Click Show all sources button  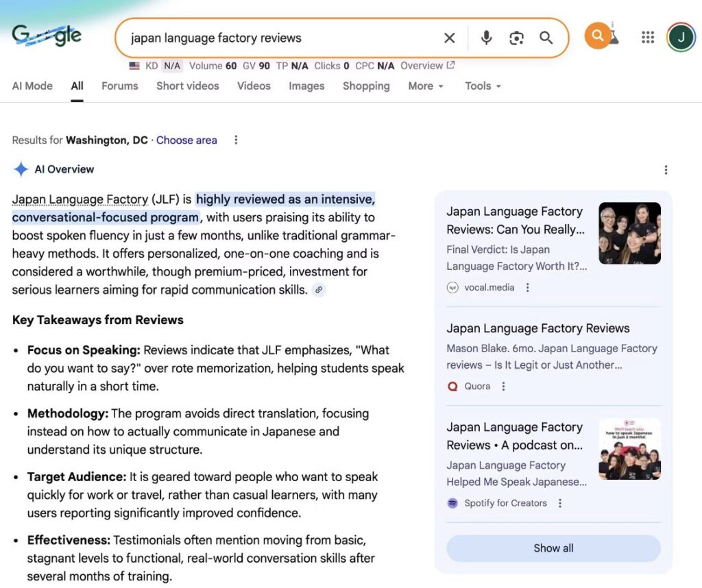click(553, 548)
